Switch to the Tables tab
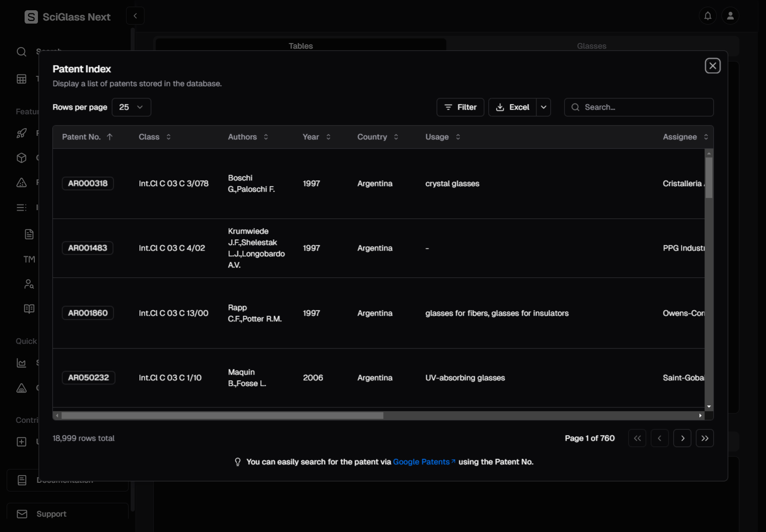This screenshot has height=532, width=766. 300,46
